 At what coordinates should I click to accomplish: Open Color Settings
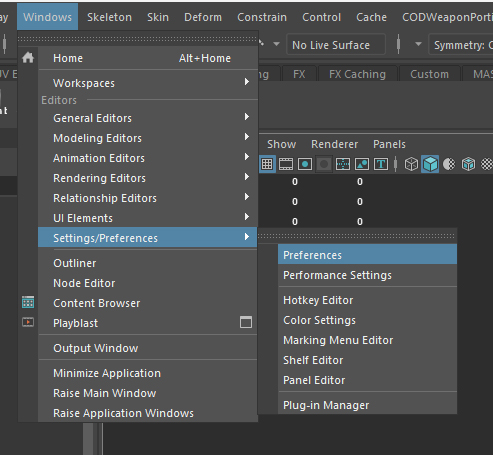(367, 320)
